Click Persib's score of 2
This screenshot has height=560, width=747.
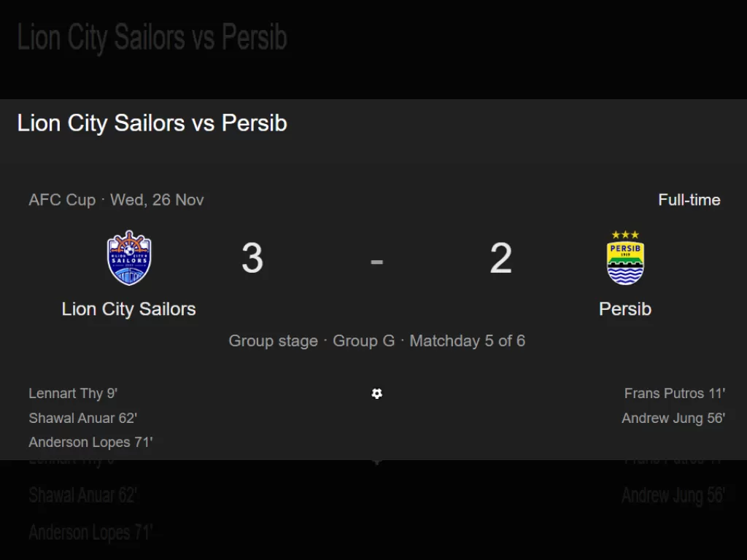point(501,258)
